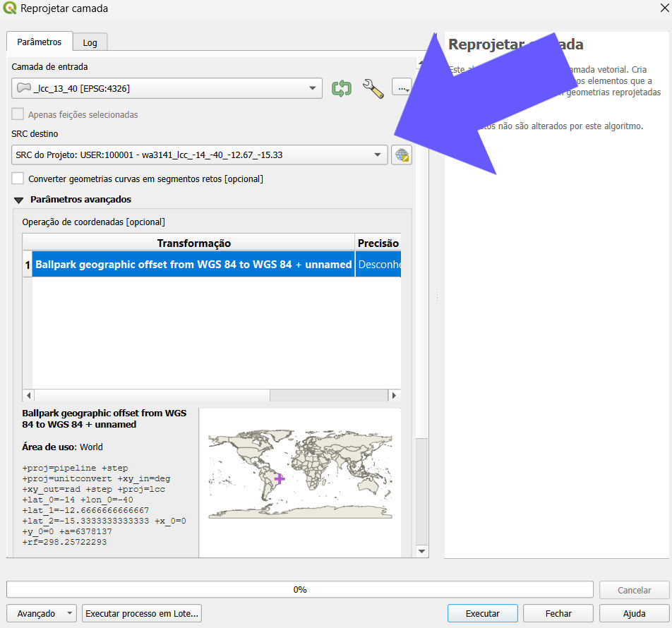Click the right arrow of the transformation table scrollbar
672x628 pixels.
click(392, 395)
